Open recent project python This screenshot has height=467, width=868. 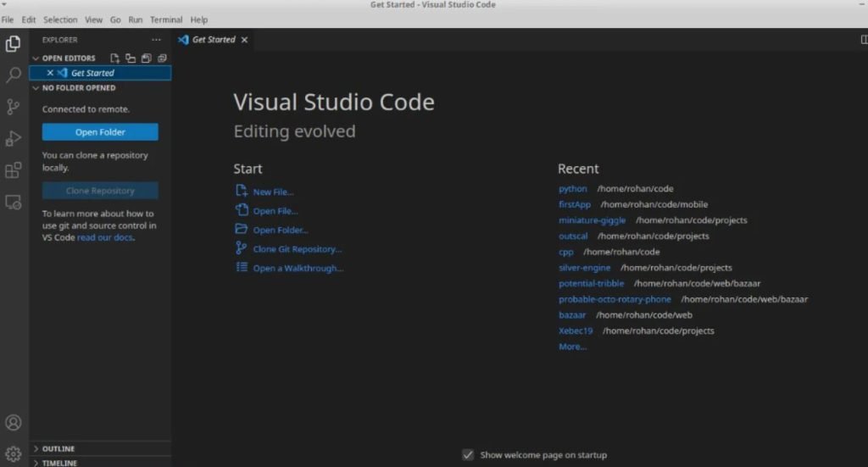572,189
